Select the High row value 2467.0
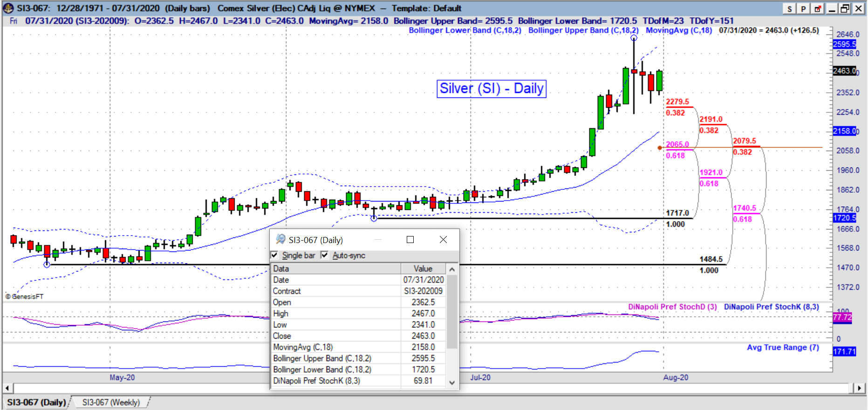Image resolution: width=868 pixels, height=410 pixels. click(x=423, y=313)
